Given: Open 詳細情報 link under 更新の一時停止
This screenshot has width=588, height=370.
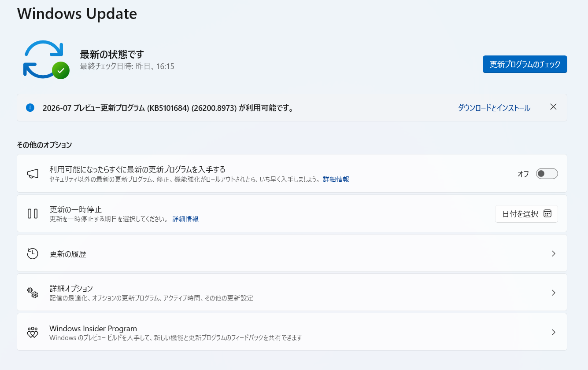Looking at the screenshot, I should point(185,219).
